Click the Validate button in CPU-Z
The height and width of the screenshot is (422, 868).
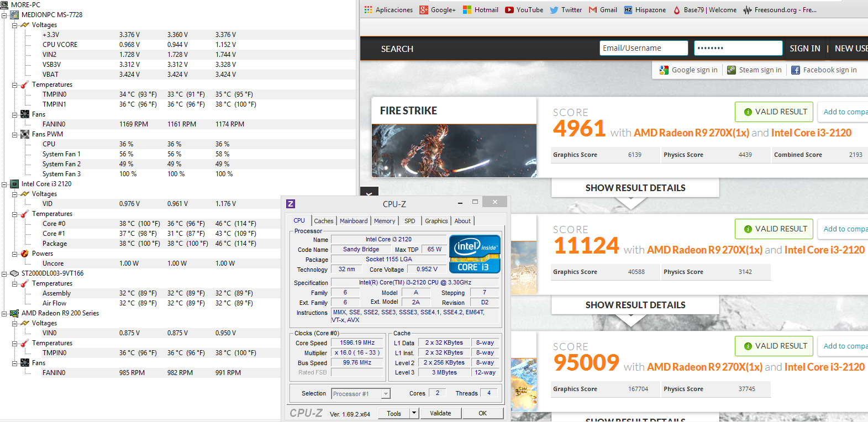pyautogui.click(x=440, y=413)
